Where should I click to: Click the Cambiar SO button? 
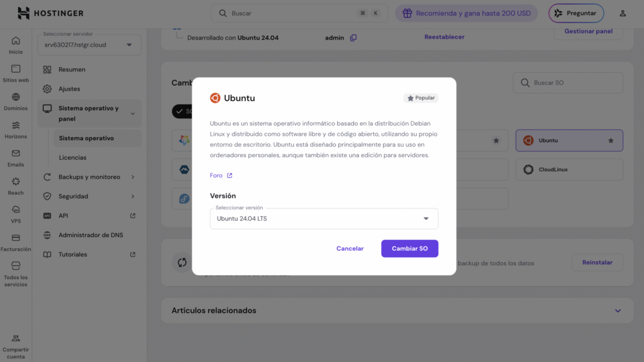pyautogui.click(x=409, y=248)
